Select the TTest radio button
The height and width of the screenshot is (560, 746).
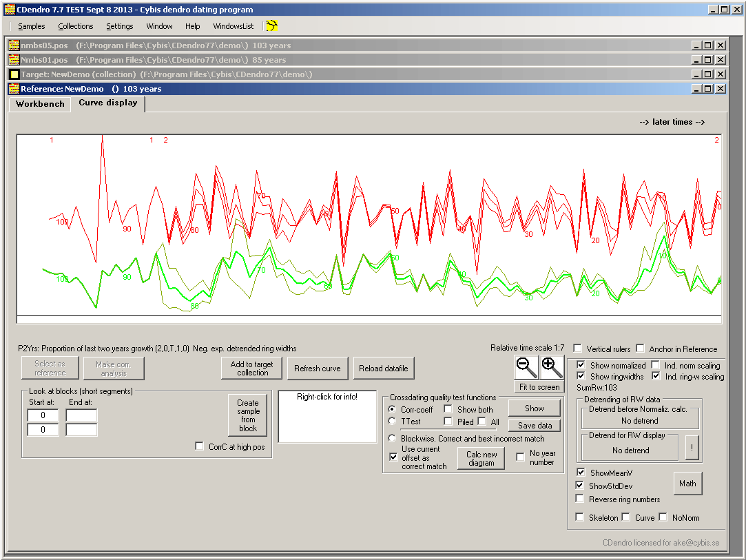[x=392, y=421]
